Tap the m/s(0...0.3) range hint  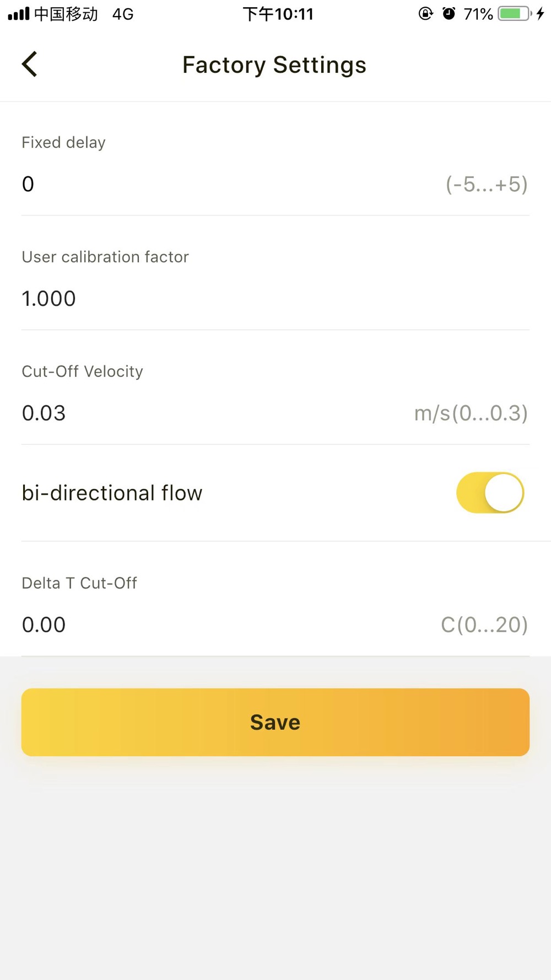click(x=471, y=413)
